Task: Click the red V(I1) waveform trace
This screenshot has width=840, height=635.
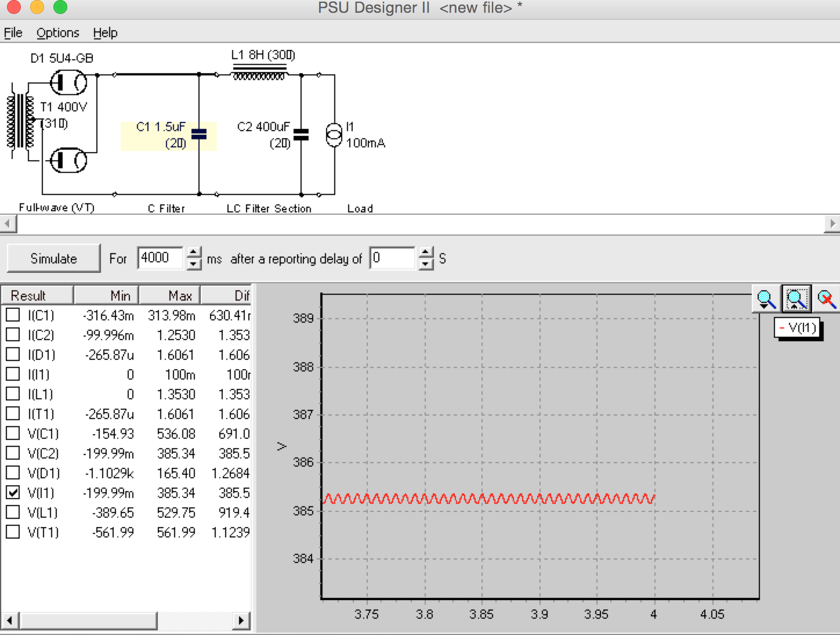Action: [489, 499]
